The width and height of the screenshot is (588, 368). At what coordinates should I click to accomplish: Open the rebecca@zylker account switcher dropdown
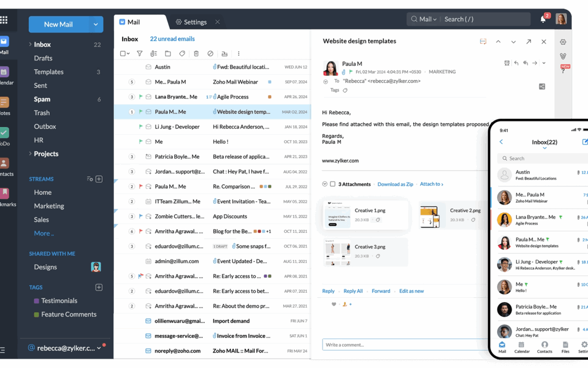99,348
